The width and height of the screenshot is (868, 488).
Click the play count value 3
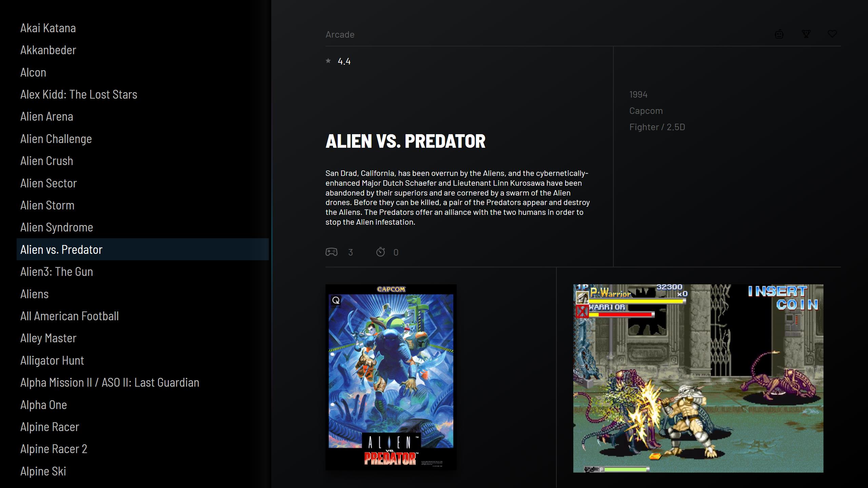coord(351,252)
